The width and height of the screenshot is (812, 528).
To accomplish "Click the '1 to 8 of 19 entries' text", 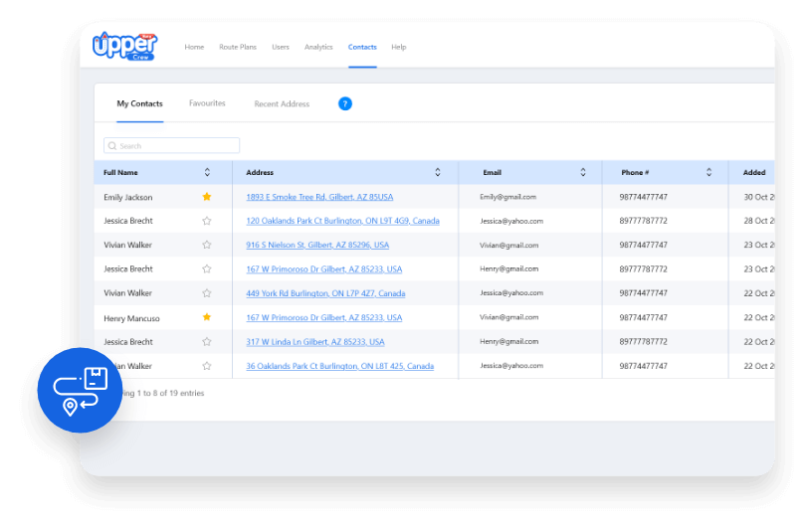I will (x=170, y=394).
